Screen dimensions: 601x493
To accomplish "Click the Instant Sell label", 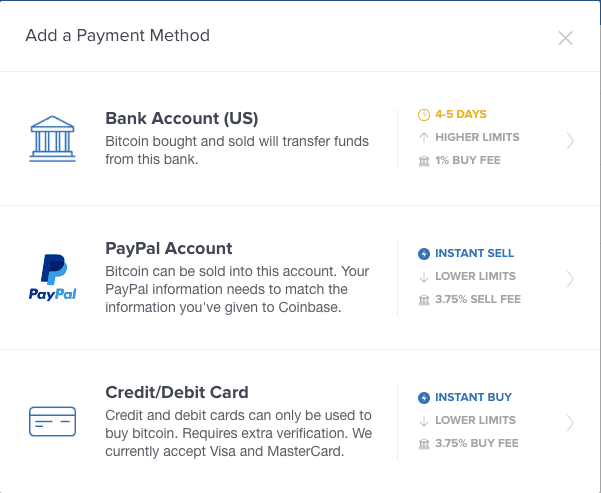I will point(474,254).
